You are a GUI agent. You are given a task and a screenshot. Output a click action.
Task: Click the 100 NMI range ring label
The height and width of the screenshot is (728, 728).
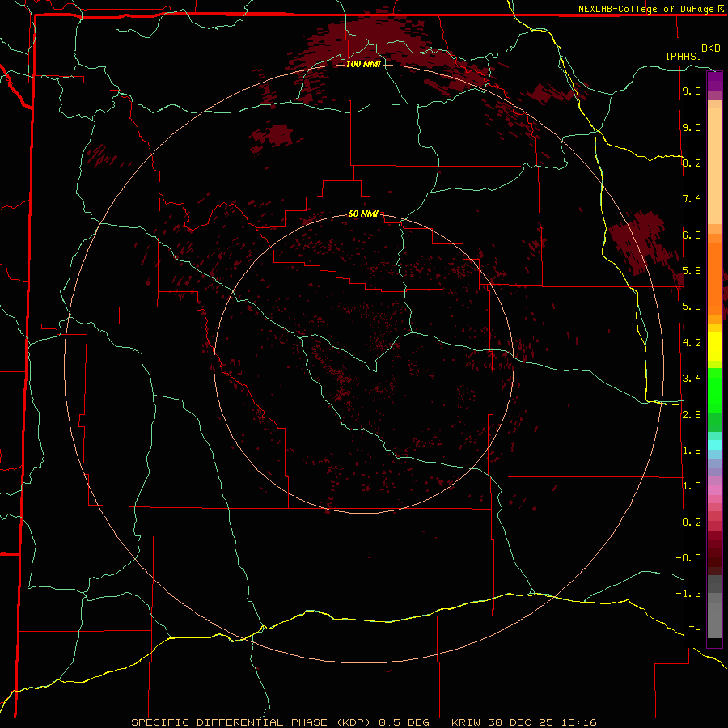coord(363,64)
